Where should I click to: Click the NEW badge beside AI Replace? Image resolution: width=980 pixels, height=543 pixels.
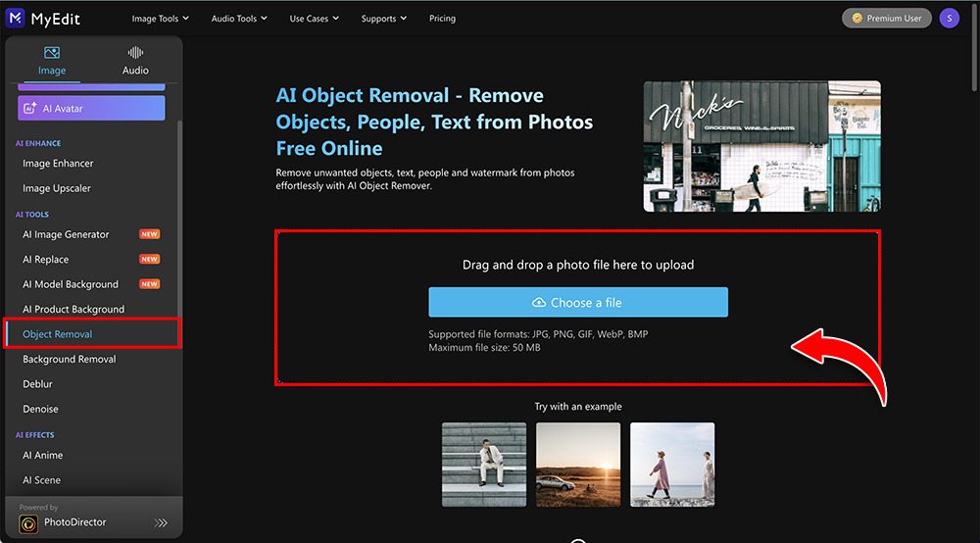[149, 260]
